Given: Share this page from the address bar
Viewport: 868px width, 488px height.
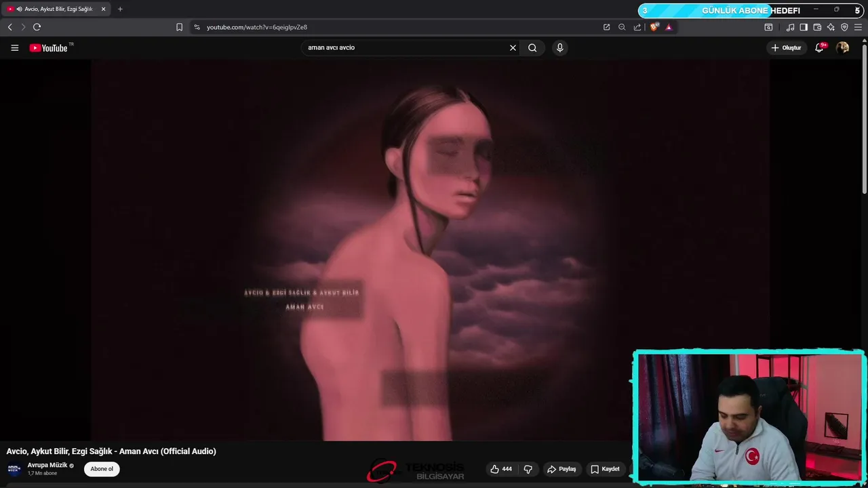Looking at the screenshot, I should (x=637, y=27).
